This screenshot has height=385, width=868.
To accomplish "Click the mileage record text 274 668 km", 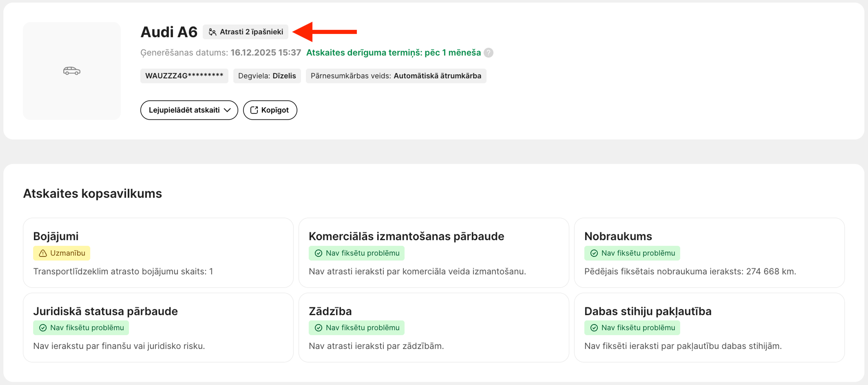I will [690, 272].
